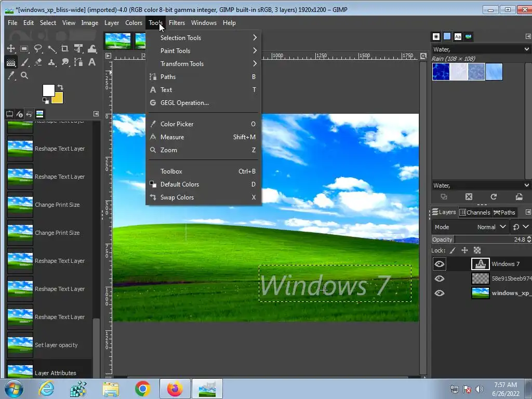532x399 pixels.
Task: Open the Fonts dock tab
Action: tap(458, 37)
